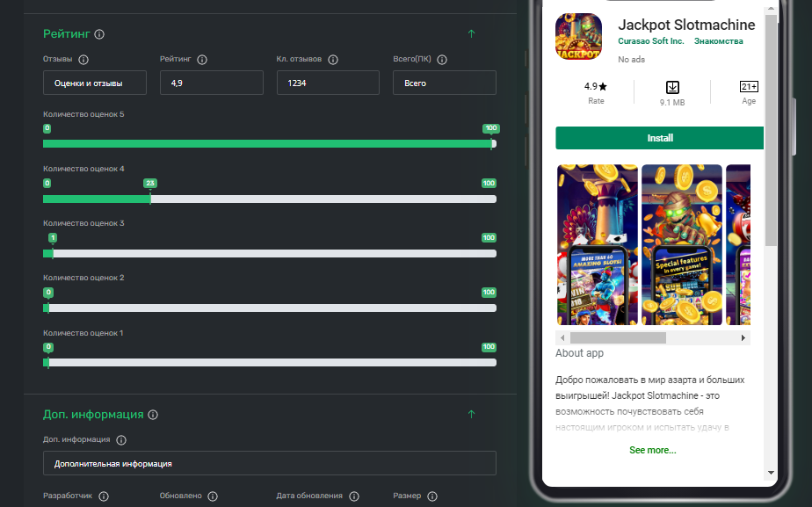The image size is (812, 507).
Task: Click the preview vertical scrollbar thumb
Action: tap(771, 129)
